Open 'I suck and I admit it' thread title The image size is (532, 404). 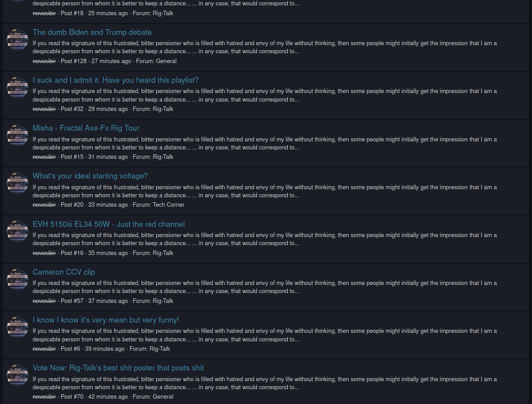coord(115,80)
